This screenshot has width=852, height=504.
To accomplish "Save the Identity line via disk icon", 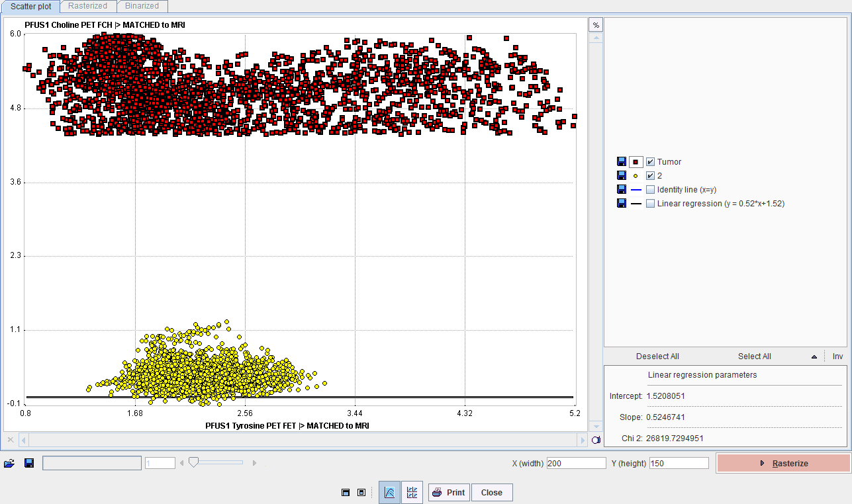I will tap(622, 189).
